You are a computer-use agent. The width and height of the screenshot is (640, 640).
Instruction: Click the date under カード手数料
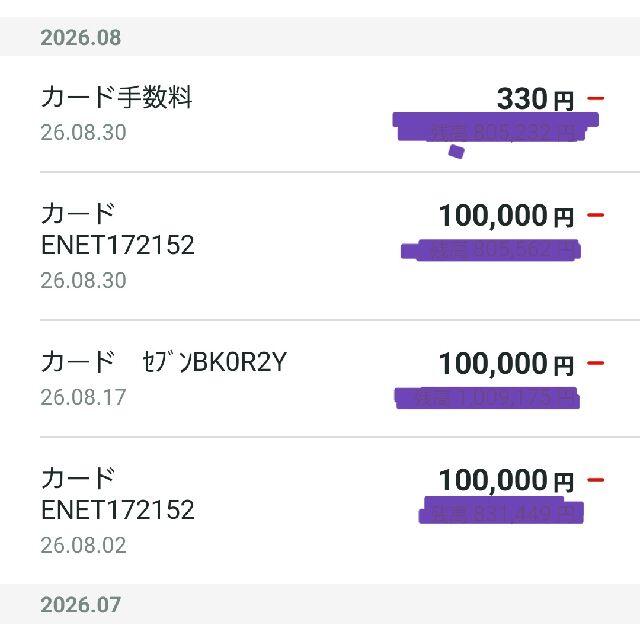(x=83, y=133)
